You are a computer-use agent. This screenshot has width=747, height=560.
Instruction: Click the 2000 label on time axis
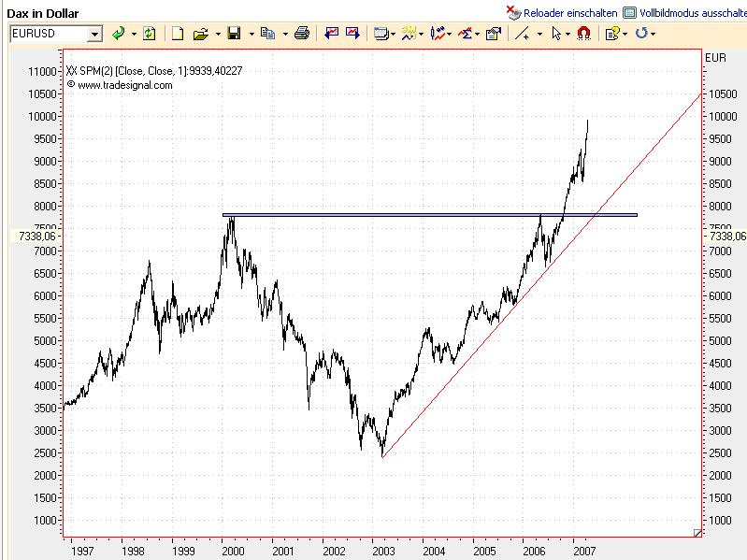click(x=233, y=551)
